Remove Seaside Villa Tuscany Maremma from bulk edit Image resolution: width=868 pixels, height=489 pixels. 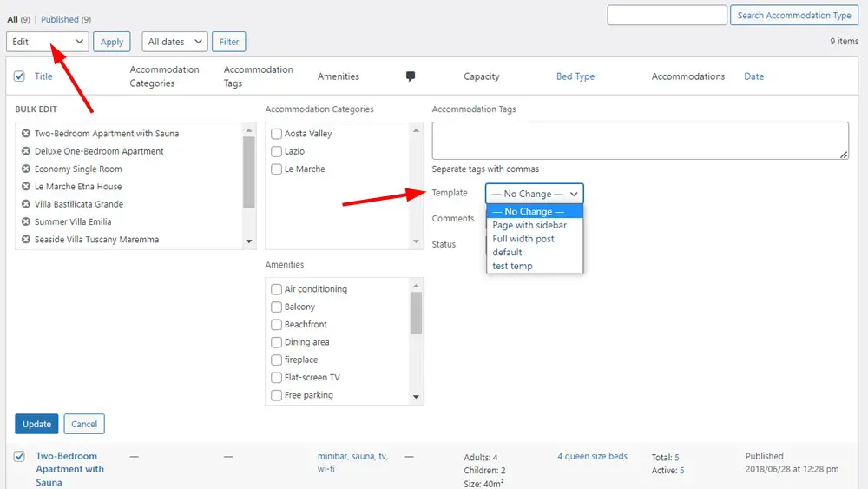pyautogui.click(x=25, y=240)
